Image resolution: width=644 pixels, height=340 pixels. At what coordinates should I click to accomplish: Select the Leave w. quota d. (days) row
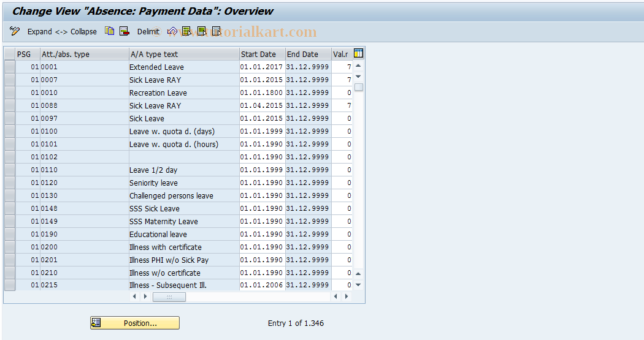(x=10, y=131)
